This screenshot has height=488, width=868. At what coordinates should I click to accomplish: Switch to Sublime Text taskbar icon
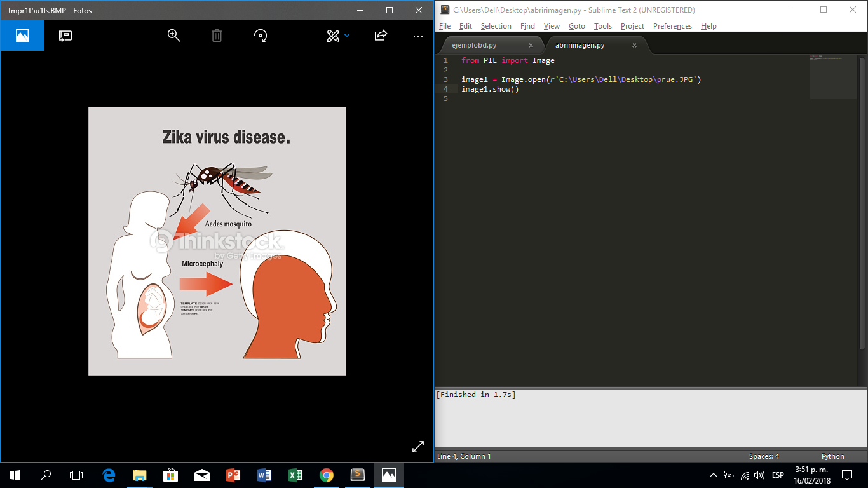click(x=358, y=475)
